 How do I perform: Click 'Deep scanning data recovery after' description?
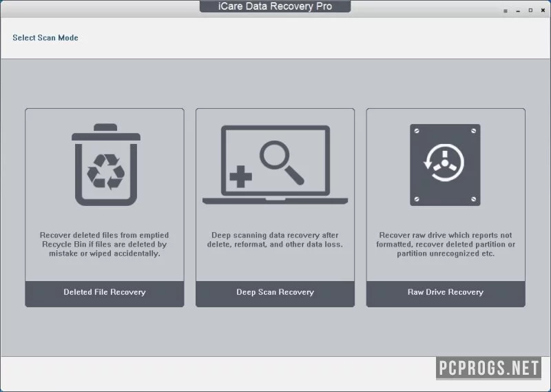(275, 240)
